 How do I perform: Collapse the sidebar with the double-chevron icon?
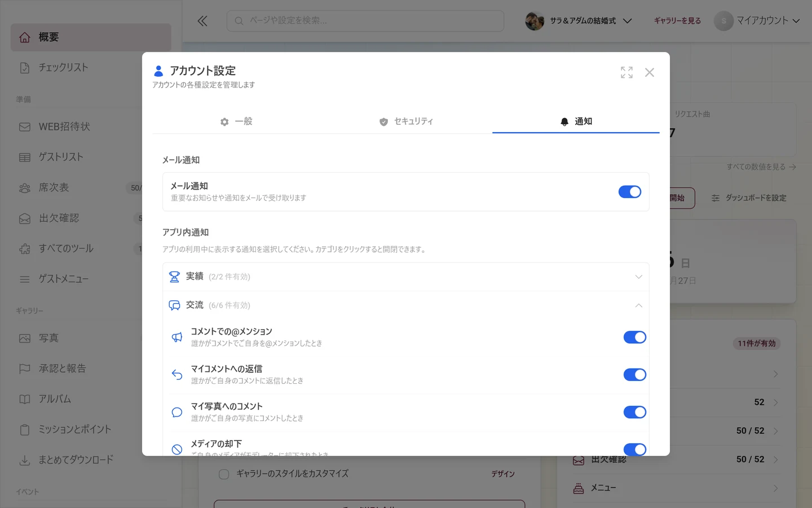coord(202,21)
